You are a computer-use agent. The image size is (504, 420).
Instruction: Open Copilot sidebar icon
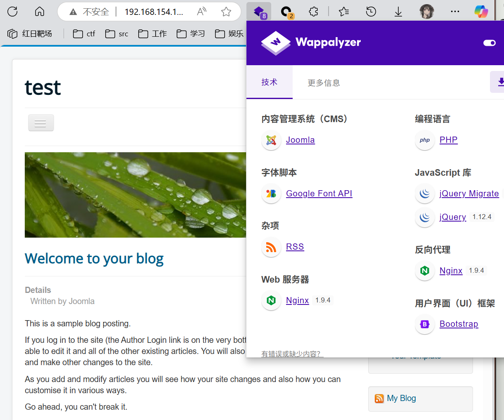pos(481,12)
